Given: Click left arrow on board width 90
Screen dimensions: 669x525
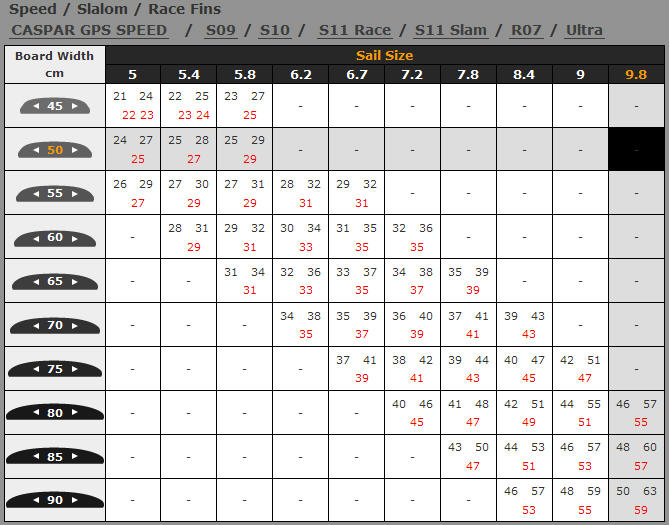Looking at the screenshot, I should [36, 500].
